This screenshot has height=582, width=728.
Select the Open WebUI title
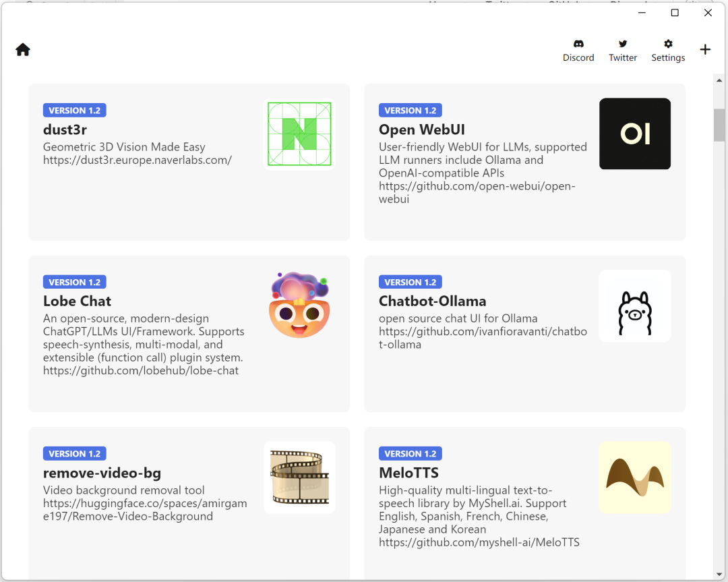point(421,129)
